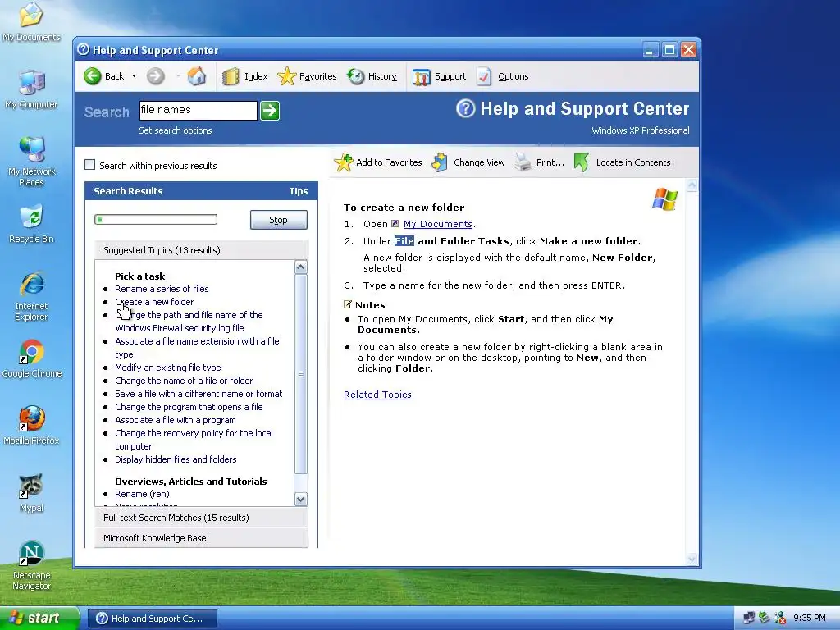Enable Search within previous results checkbox
840x630 pixels.
[x=90, y=165]
